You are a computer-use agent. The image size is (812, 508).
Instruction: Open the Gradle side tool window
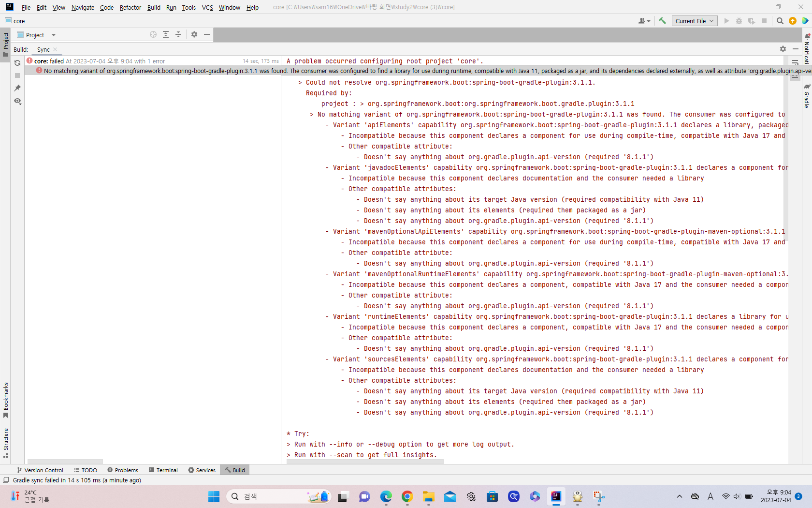[x=807, y=96]
